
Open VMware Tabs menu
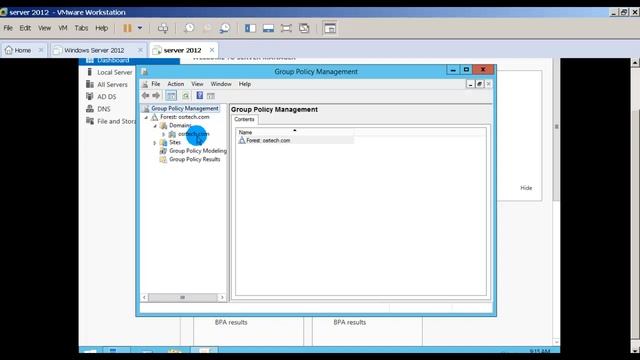[81, 28]
